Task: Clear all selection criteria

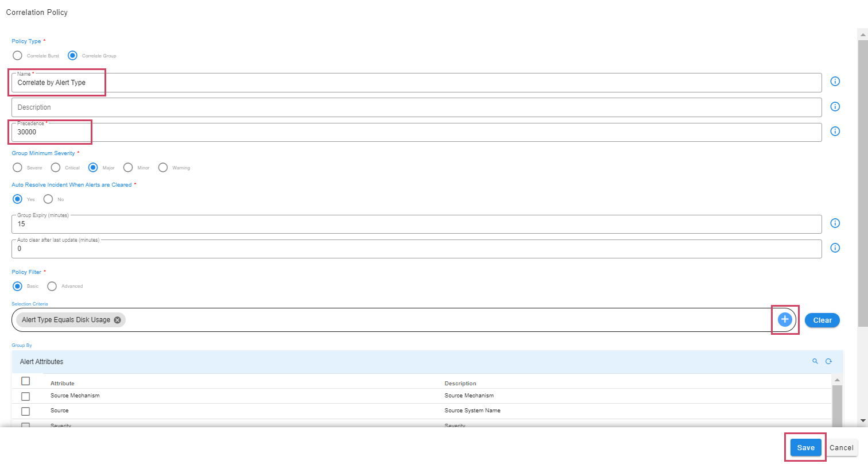Action: tap(822, 320)
